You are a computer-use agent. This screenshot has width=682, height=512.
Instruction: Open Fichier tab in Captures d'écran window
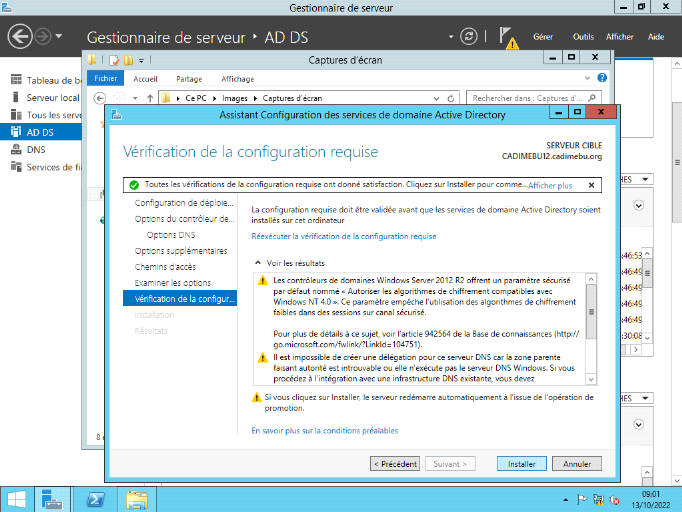[106, 78]
